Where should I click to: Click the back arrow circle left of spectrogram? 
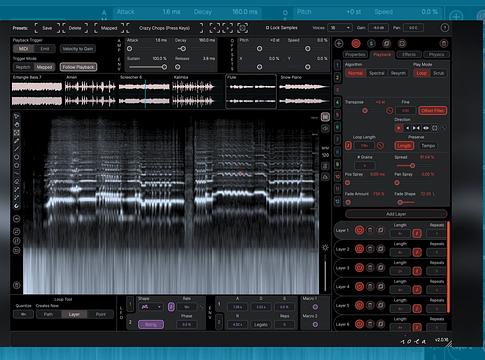[x=17, y=219]
